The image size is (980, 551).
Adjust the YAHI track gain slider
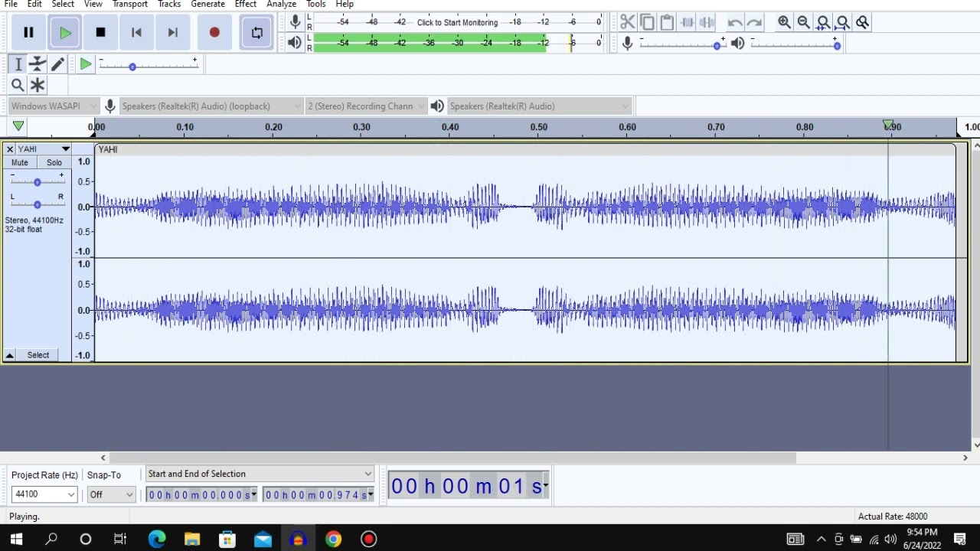(37, 182)
